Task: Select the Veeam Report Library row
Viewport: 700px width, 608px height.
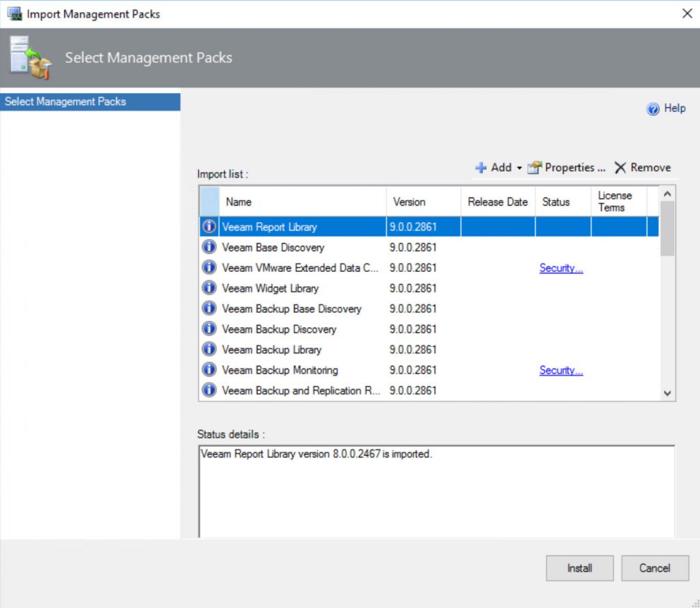Action: pos(429,227)
